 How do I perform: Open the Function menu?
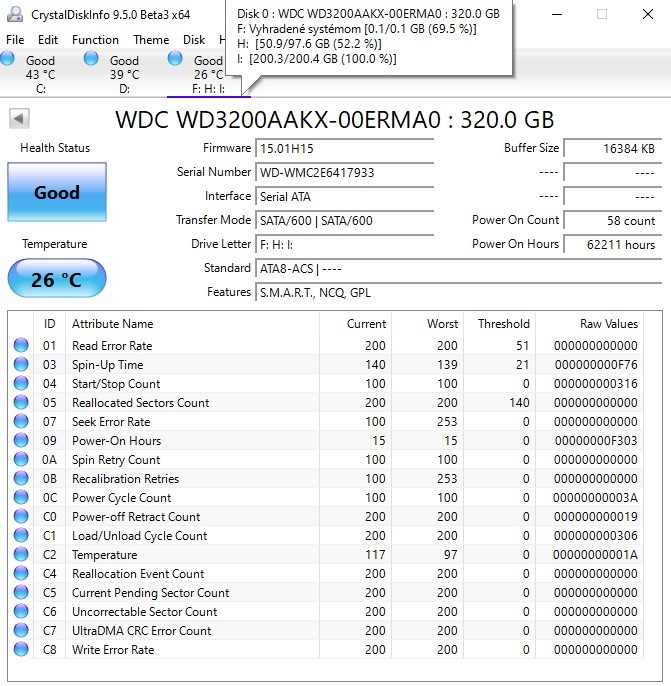click(95, 40)
